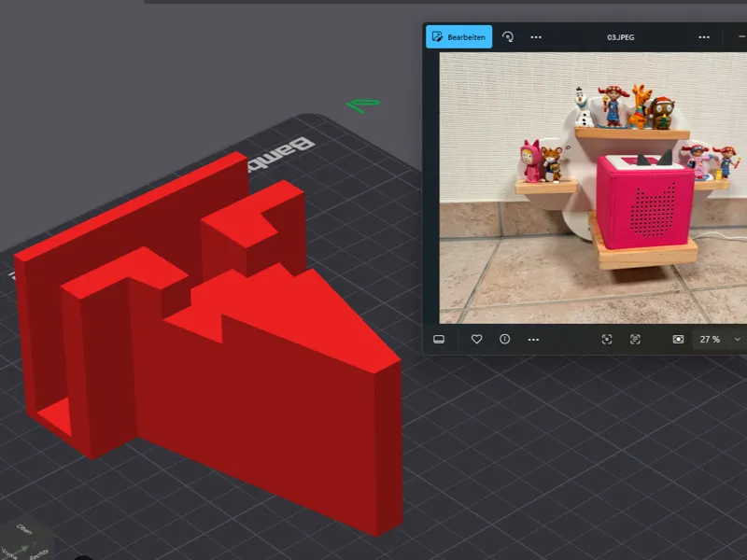Open the three-dot menu next to the rotate icon

coord(536,37)
